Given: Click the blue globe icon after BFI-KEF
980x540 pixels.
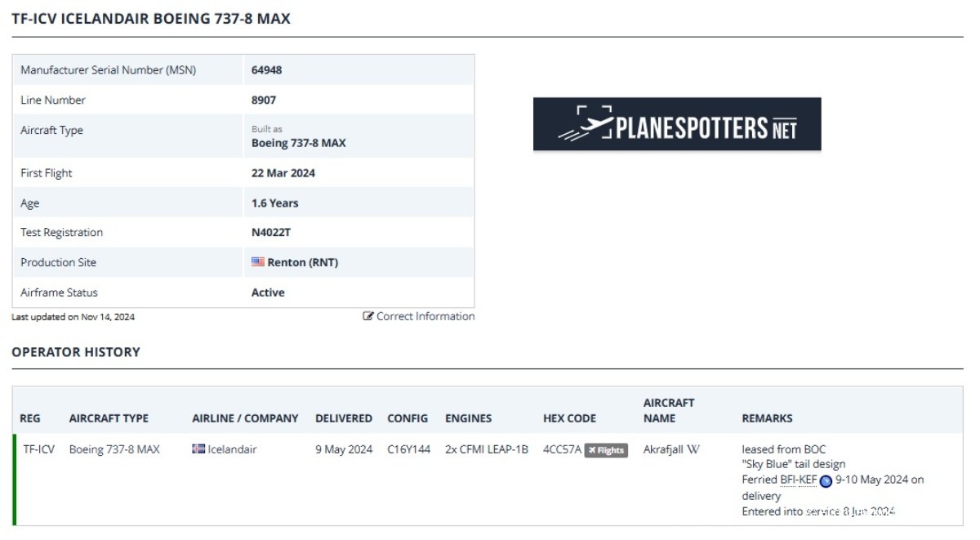Looking at the screenshot, I should pyautogui.click(x=826, y=480).
